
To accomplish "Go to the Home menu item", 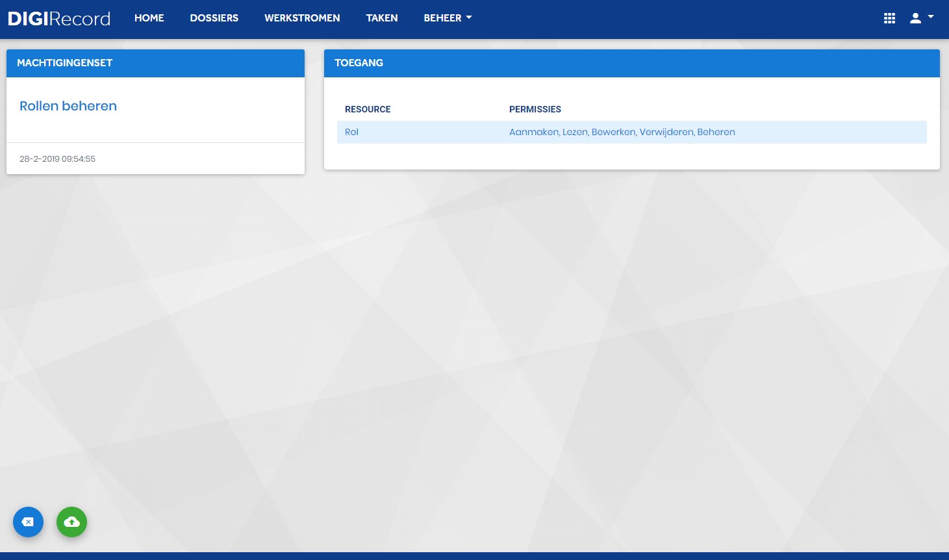I will tap(149, 18).
